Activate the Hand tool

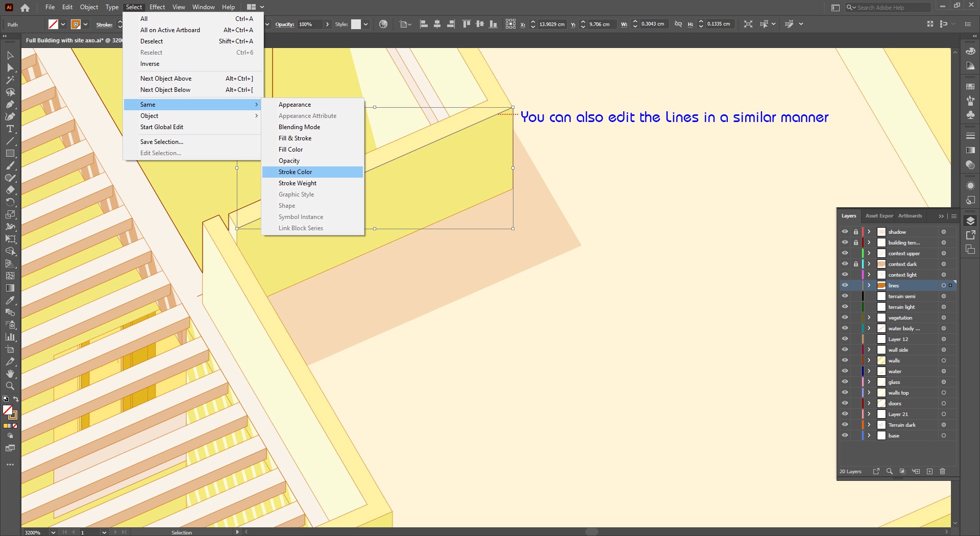10,374
